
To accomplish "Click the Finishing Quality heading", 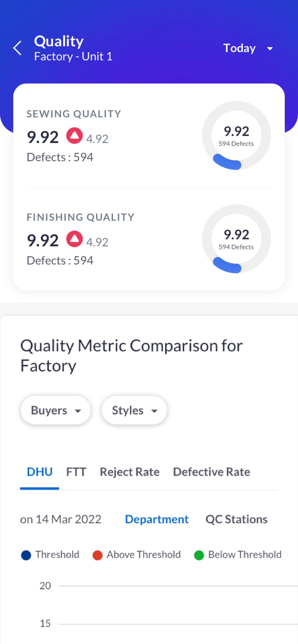I will tap(80, 217).
